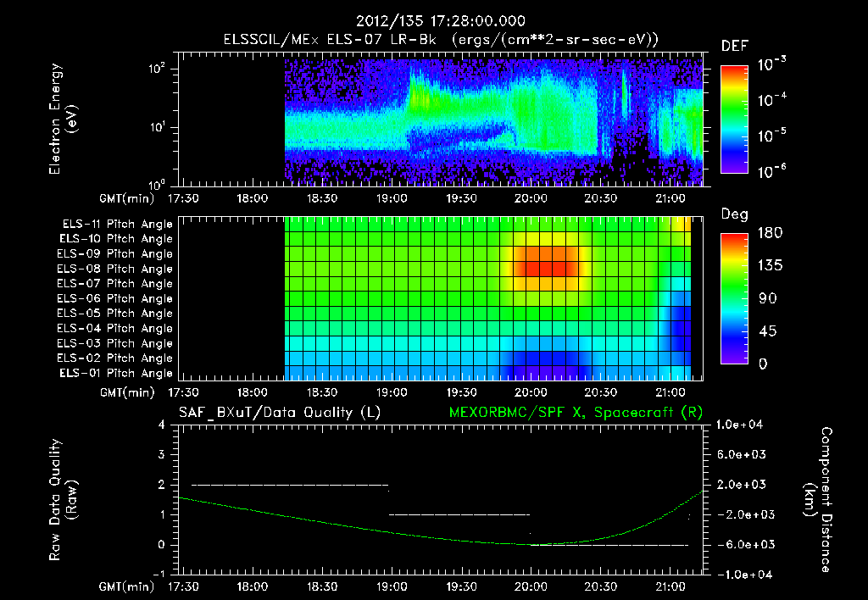Select the 'ELS-04 Pitch Angle' row label
Screen dimensions: 868x600
pyautogui.click(x=115, y=329)
